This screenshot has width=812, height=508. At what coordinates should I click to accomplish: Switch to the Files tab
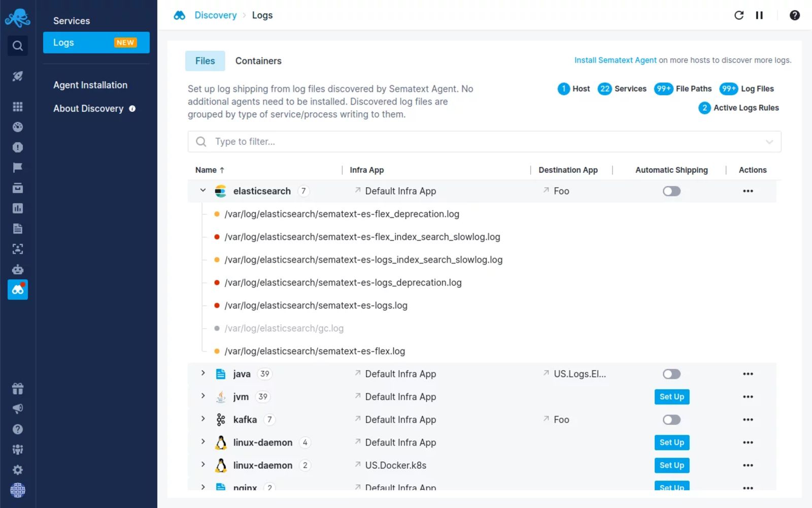tap(205, 61)
